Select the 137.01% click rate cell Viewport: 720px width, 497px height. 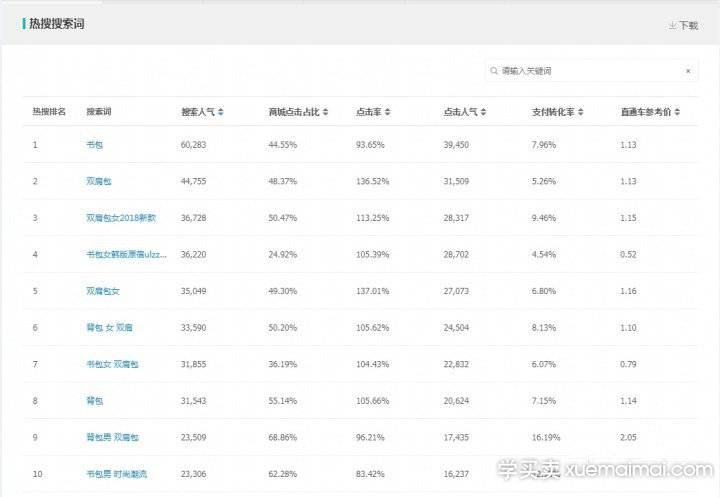372,291
